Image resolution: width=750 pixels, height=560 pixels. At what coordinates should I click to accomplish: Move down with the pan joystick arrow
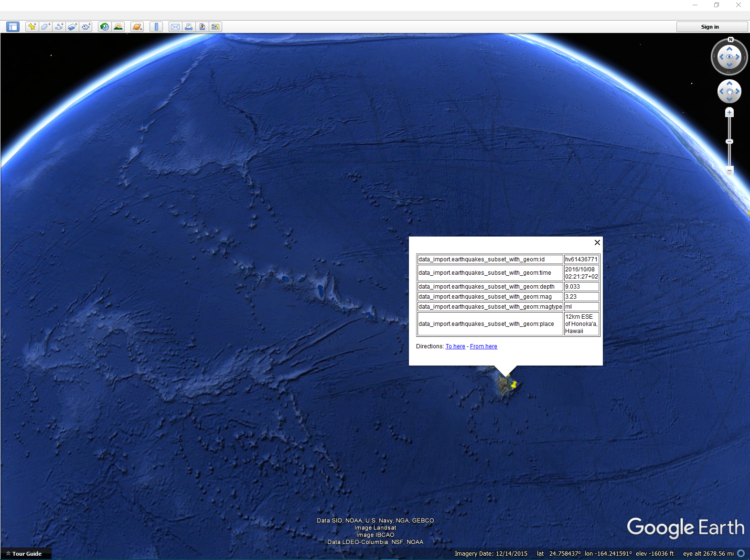click(729, 99)
